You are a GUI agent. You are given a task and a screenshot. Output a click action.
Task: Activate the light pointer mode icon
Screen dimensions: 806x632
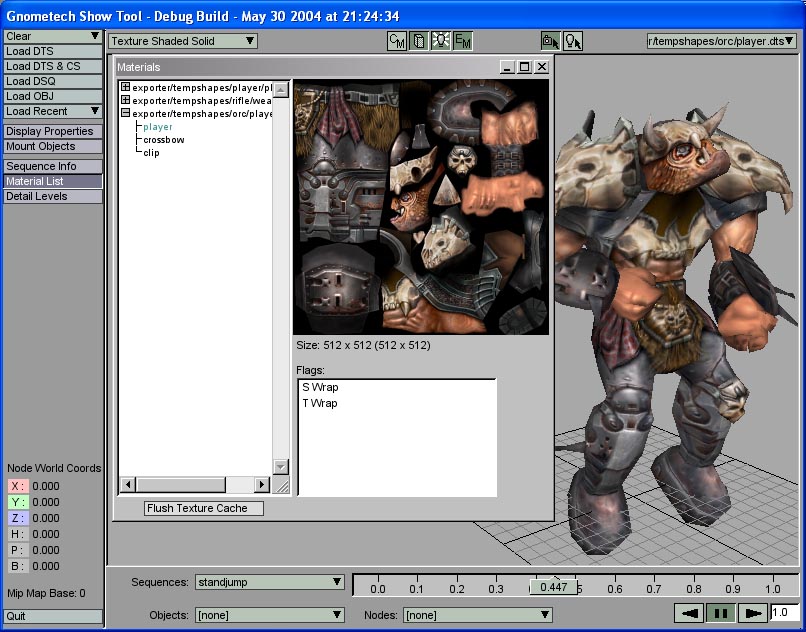click(573, 41)
